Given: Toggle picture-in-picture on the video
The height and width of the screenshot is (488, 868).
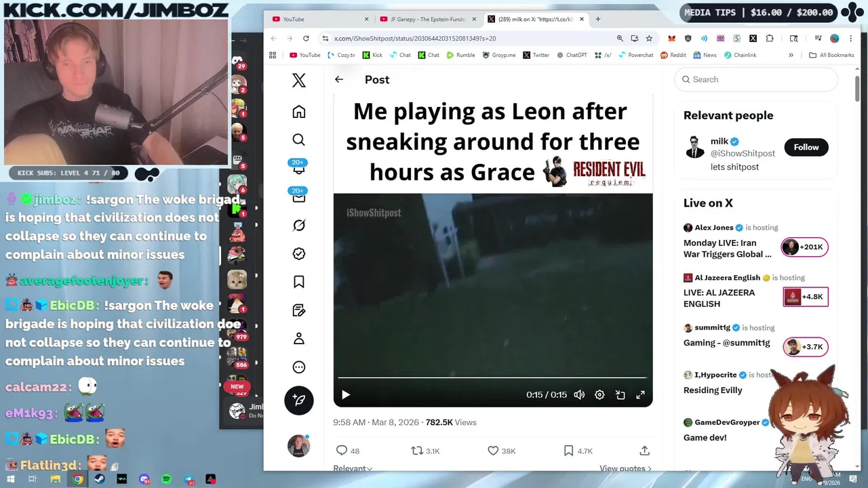Looking at the screenshot, I should (x=620, y=394).
